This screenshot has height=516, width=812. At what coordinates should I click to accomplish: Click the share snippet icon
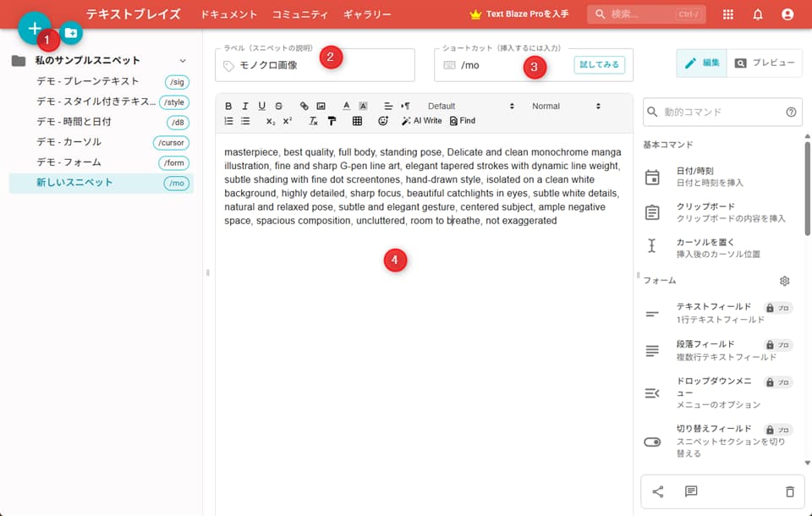click(x=658, y=491)
